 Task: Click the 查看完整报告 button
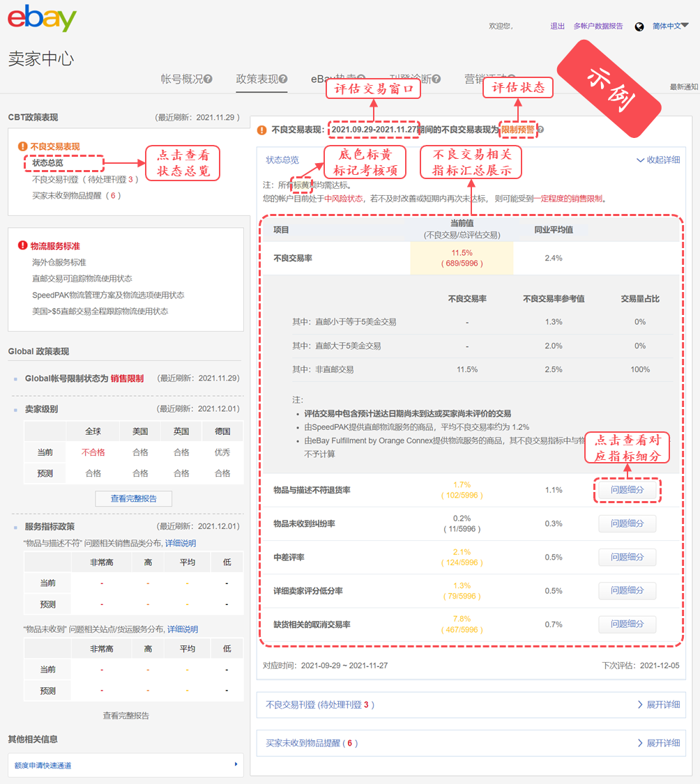tap(133, 499)
